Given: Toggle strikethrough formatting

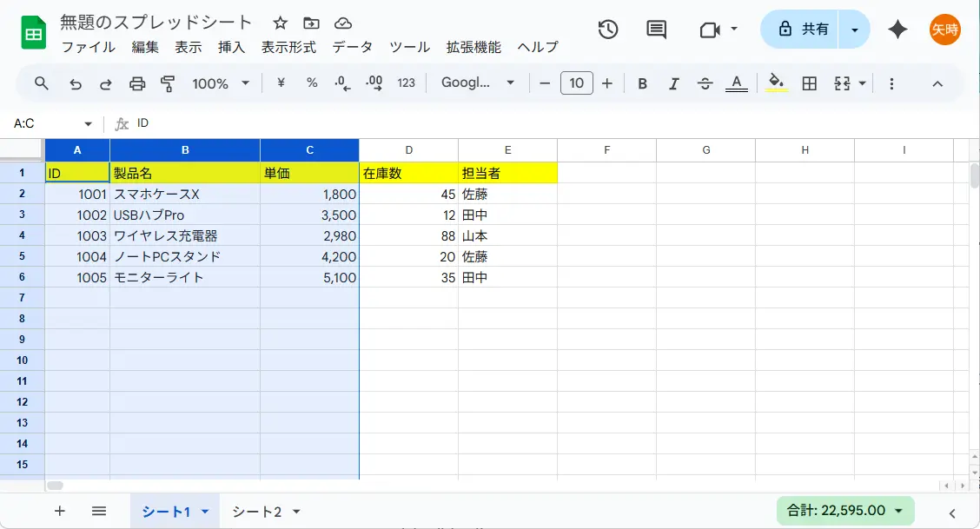Looking at the screenshot, I should coord(705,83).
